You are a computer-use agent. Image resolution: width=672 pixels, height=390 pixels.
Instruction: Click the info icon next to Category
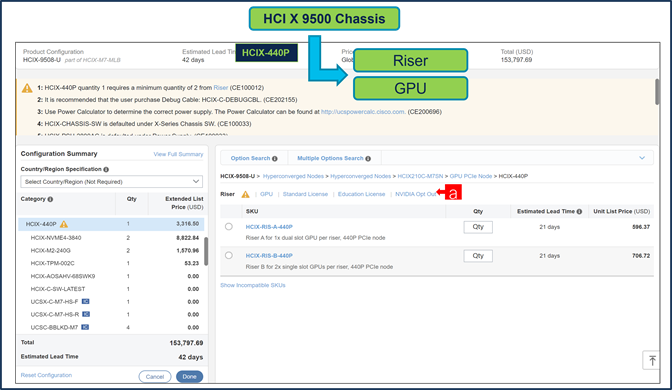[x=50, y=199]
